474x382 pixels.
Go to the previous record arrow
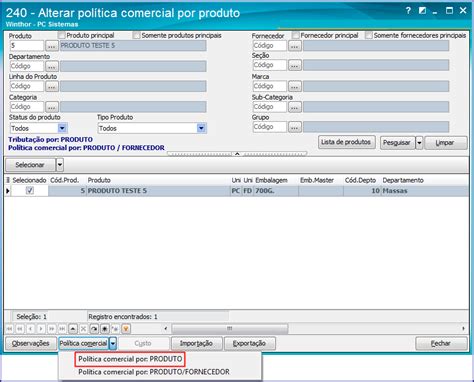30,329
